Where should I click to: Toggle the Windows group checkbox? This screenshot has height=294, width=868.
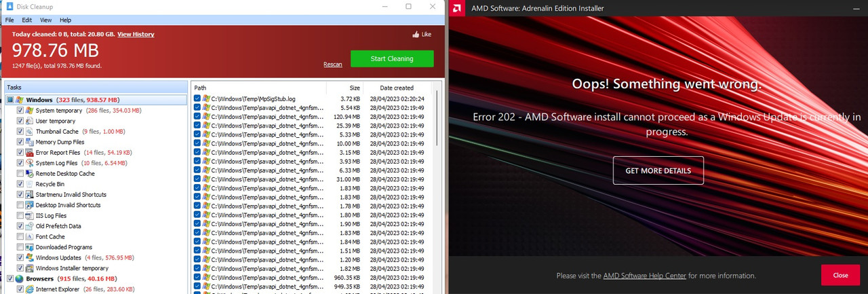coord(10,100)
